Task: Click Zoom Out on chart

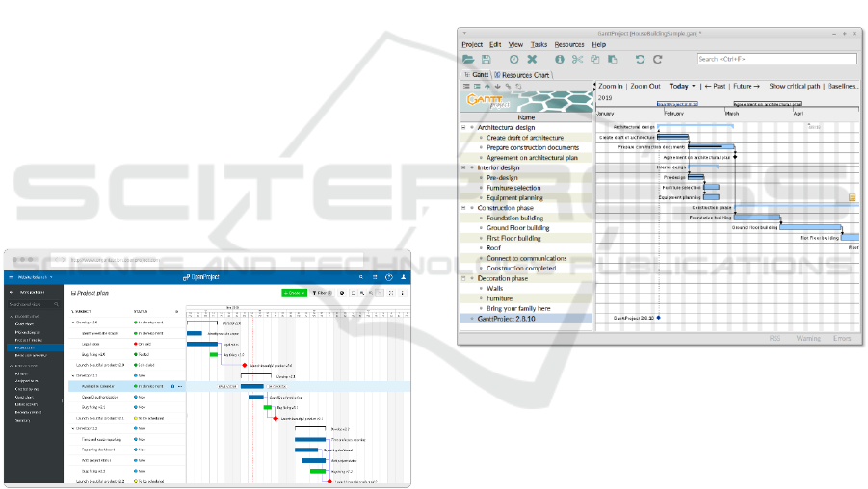Action: click(x=645, y=86)
